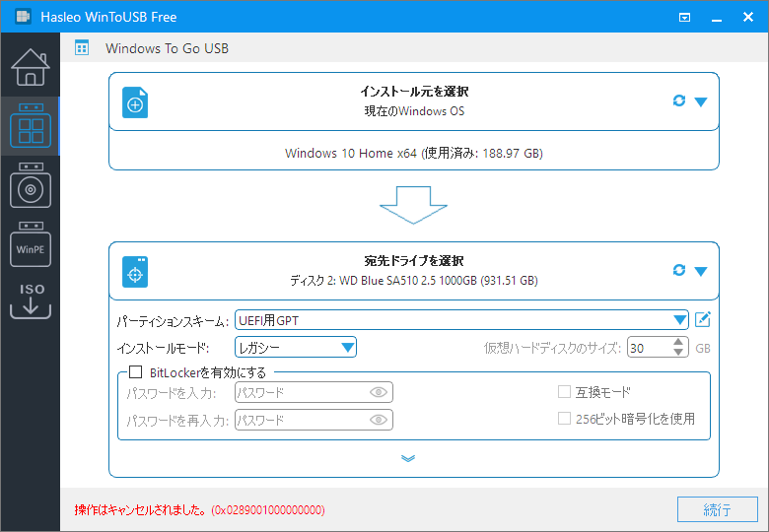Open WinPE bootable USB sidebar icon
Screen dimensions: 769x532
[31, 244]
